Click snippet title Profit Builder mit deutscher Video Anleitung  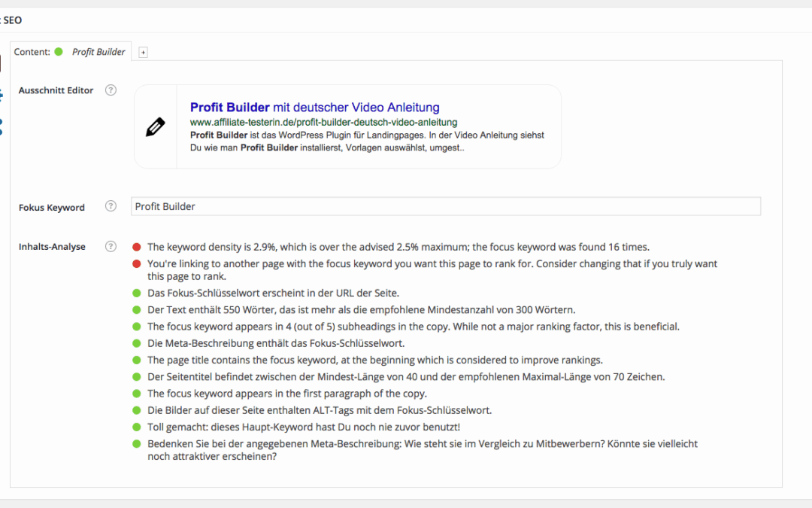pyautogui.click(x=314, y=108)
